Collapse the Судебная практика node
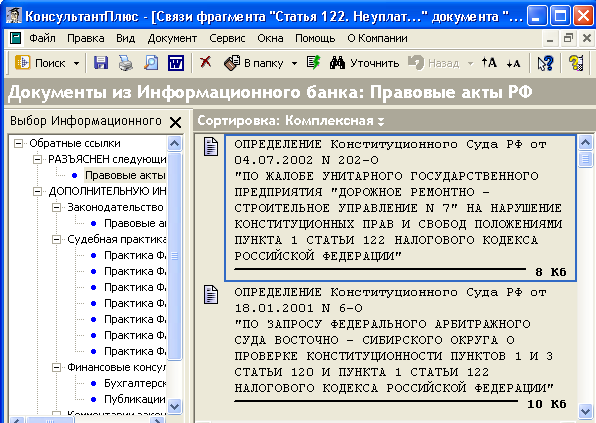The width and height of the screenshot is (596, 423). tap(56, 239)
